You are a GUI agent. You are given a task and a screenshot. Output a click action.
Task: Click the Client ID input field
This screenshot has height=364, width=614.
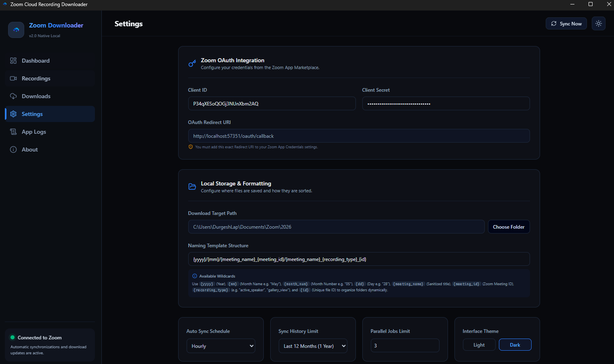point(272,103)
